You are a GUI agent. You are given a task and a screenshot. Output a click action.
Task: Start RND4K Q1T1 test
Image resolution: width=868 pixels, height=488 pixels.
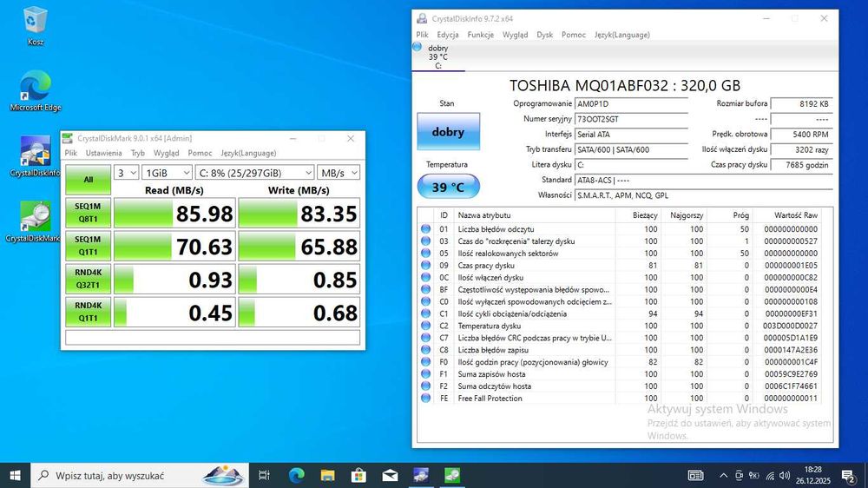point(88,313)
